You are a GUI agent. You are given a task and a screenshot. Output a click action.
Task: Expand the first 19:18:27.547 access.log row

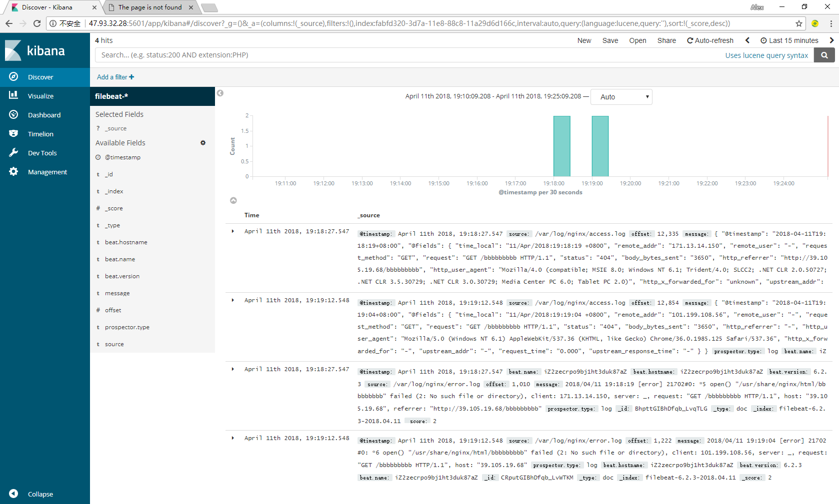tap(233, 231)
